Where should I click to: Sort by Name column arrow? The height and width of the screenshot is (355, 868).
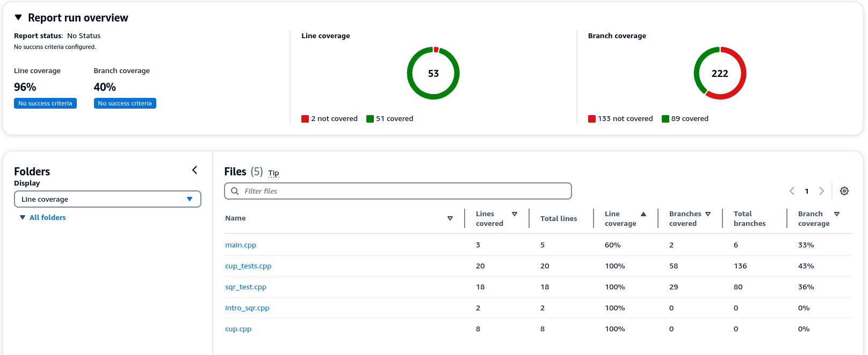[x=450, y=218]
